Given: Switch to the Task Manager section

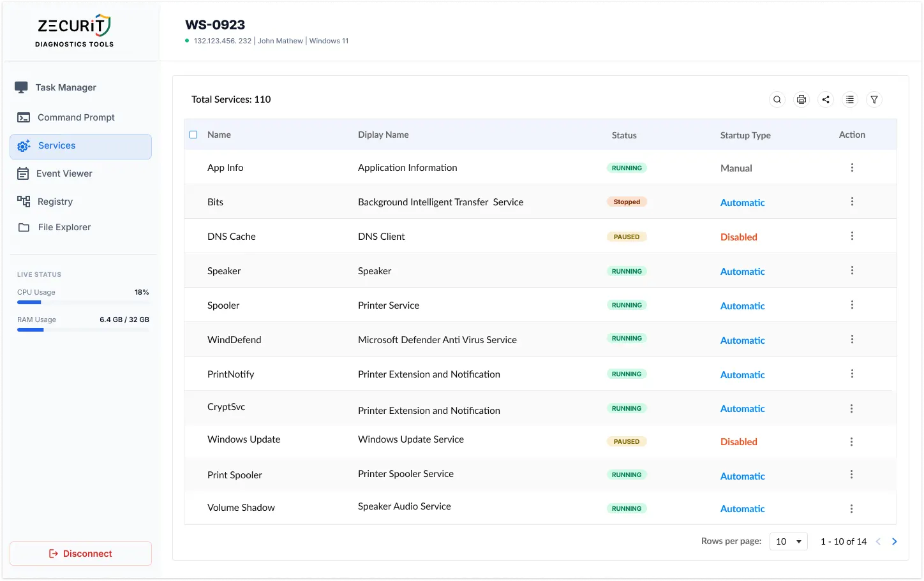Looking at the screenshot, I should [23, 87].
